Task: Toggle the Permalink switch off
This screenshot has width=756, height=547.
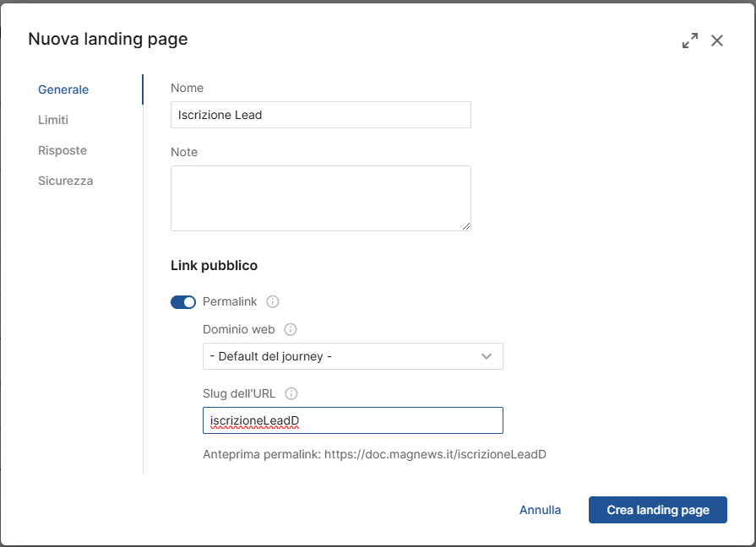Action: pyautogui.click(x=183, y=302)
